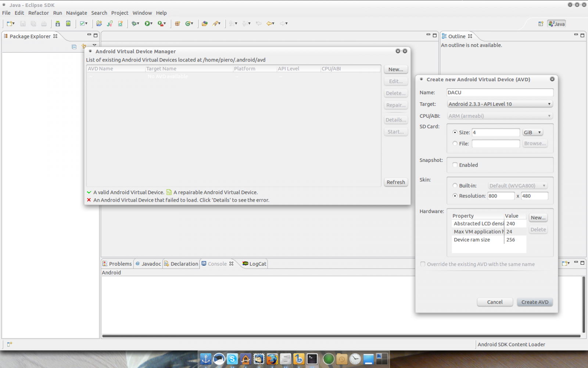Open the Target dropdown showing Android 2.3.3
This screenshot has width=588, height=368.
[500, 104]
